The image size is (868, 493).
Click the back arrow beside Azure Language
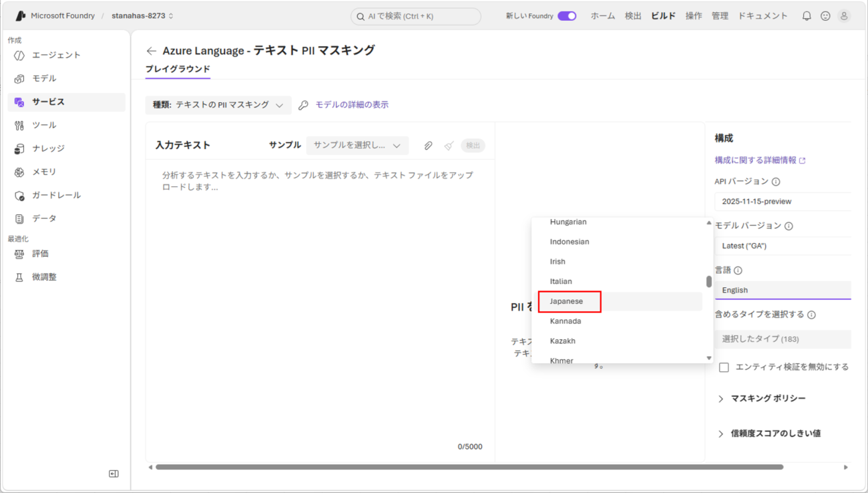click(x=152, y=51)
